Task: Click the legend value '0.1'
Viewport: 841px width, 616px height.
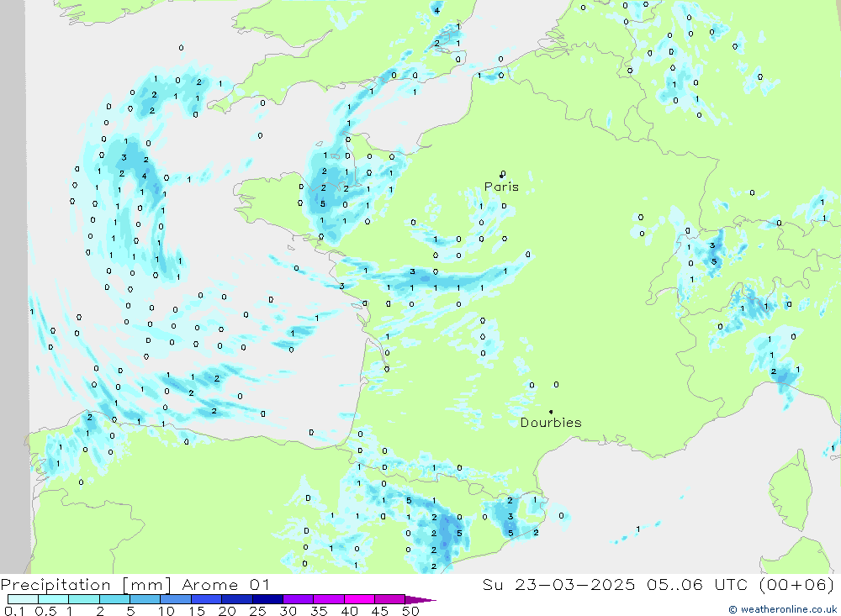Action: [14, 611]
